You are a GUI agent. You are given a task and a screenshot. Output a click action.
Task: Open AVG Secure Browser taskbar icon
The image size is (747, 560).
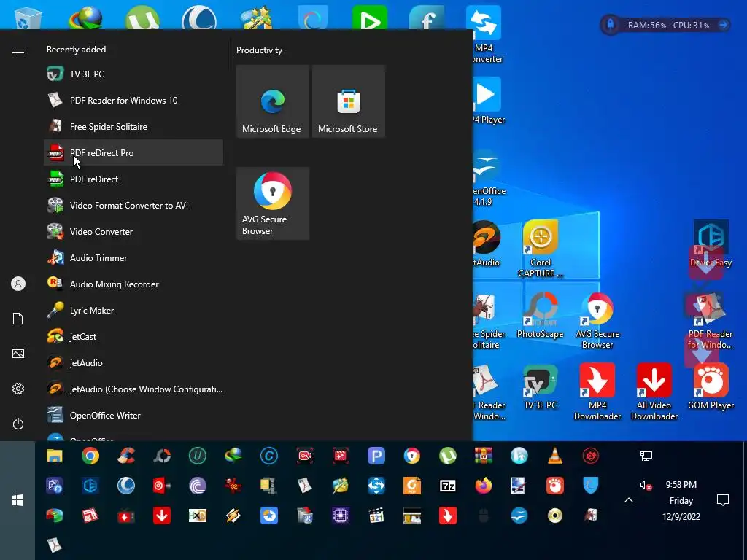411,456
